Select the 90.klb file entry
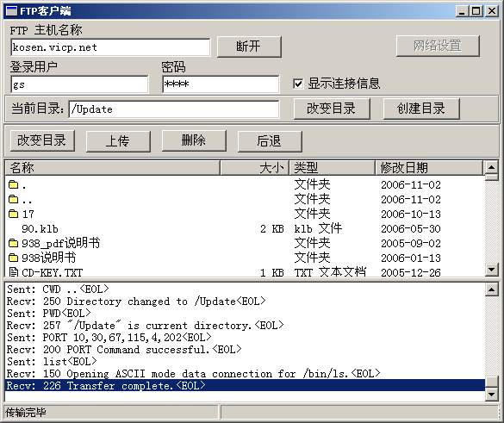 coord(40,229)
